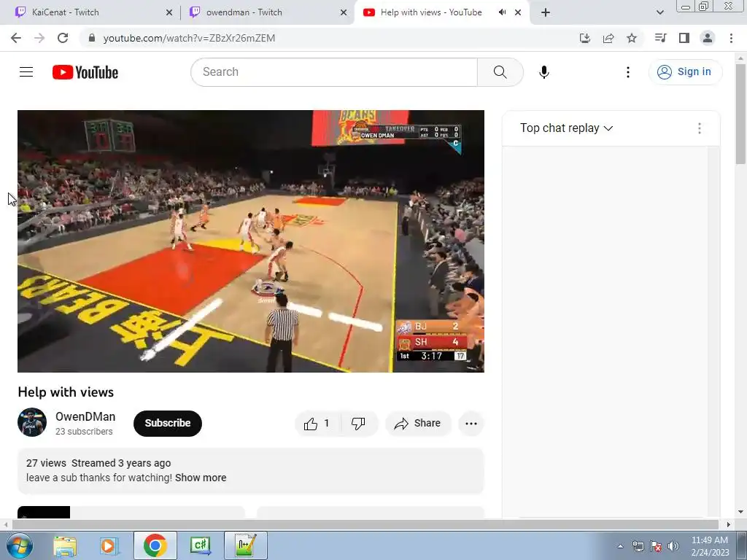This screenshot has height=560, width=747.
Task: Go to YouTube home via logo
Action: [85, 72]
